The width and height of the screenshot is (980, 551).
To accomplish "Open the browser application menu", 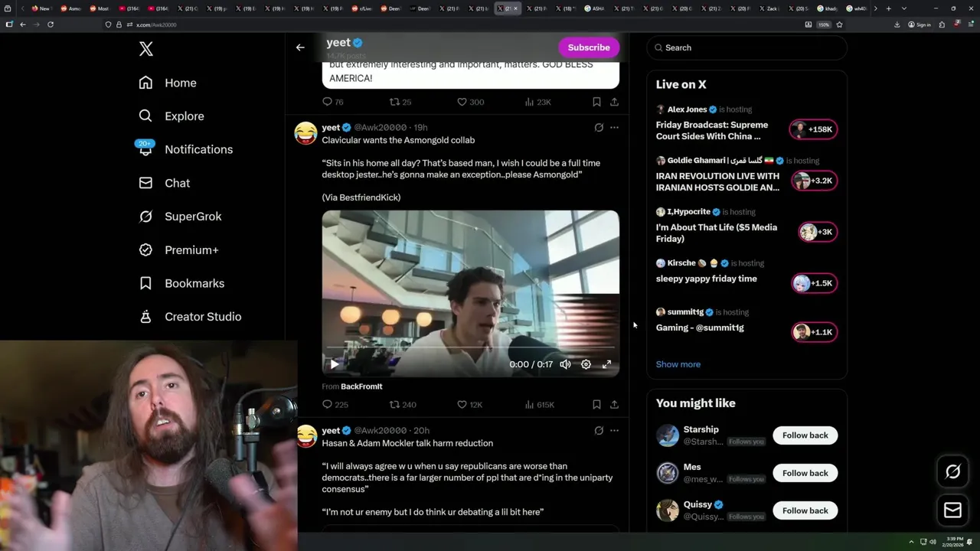I will coord(971,24).
